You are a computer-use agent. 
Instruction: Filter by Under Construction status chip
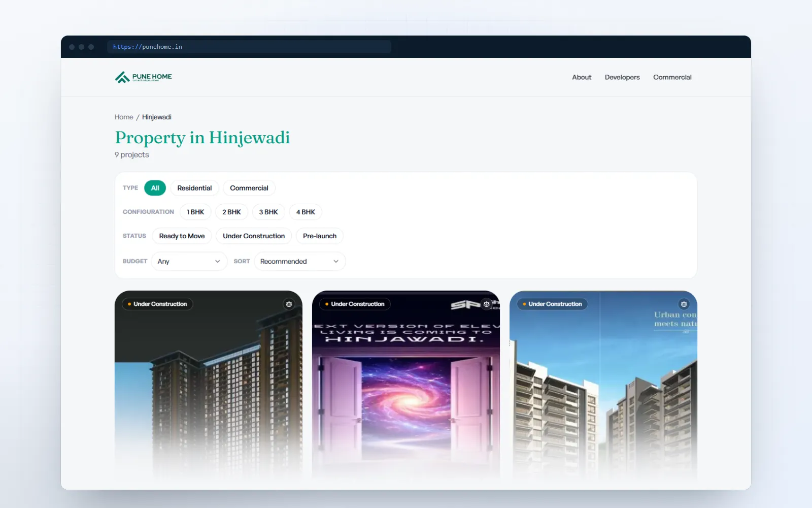(x=254, y=236)
